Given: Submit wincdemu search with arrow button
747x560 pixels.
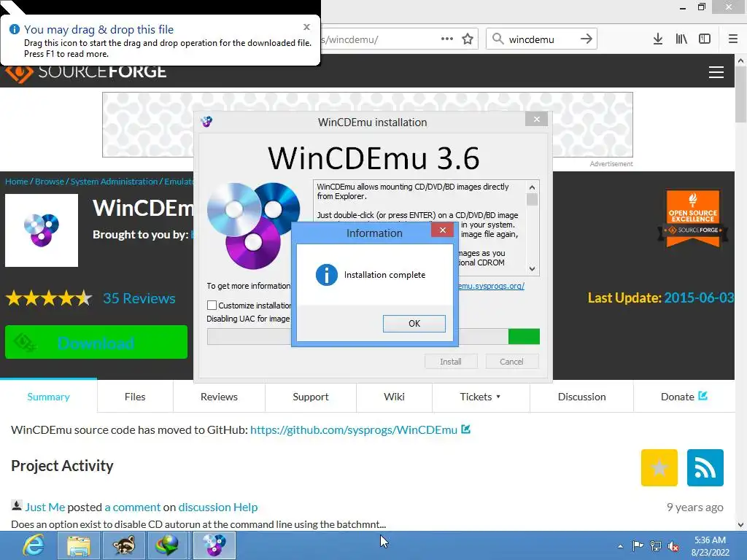Looking at the screenshot, I should pyautogui.click(x=586, y=39).
